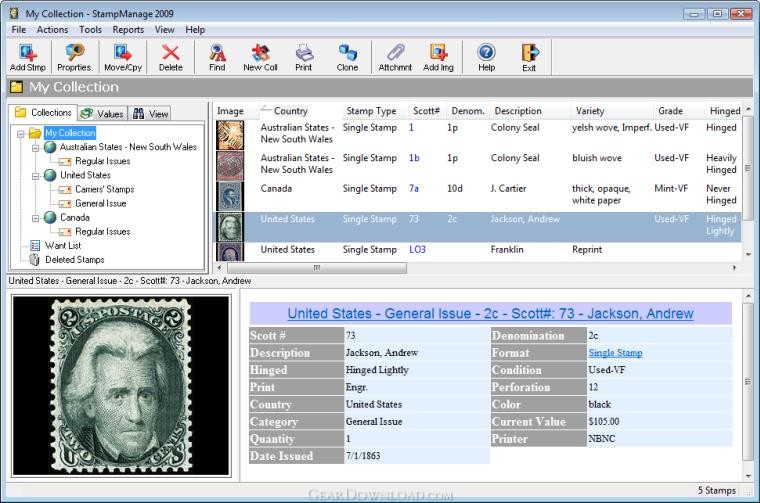Click the Attchmnt paperclip icon
760x503 pixels.
click(395, 57)
